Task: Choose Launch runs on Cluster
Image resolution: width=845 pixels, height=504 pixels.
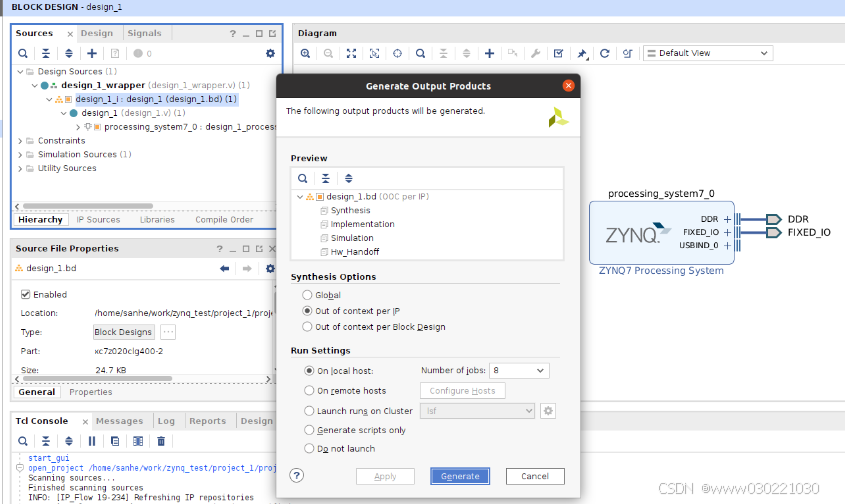Action: [x=309, y=411]
